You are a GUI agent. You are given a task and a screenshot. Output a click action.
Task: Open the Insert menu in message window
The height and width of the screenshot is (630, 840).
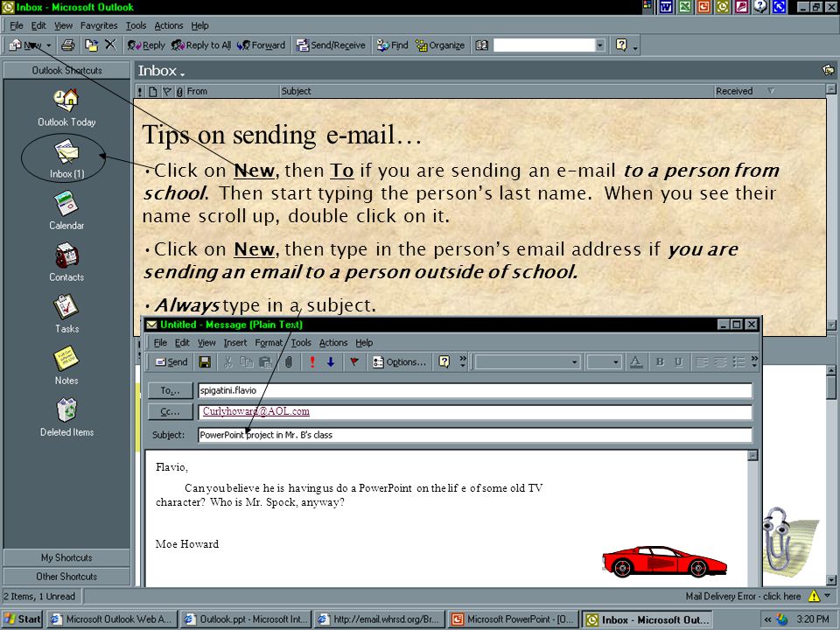point(235,343)
